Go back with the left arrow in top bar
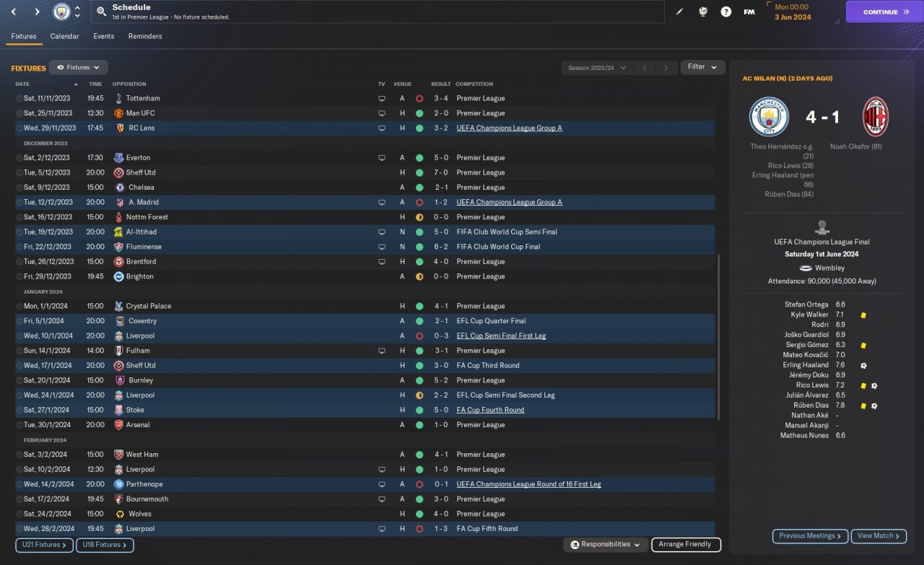Screen dimensions: 924x565 13,12
